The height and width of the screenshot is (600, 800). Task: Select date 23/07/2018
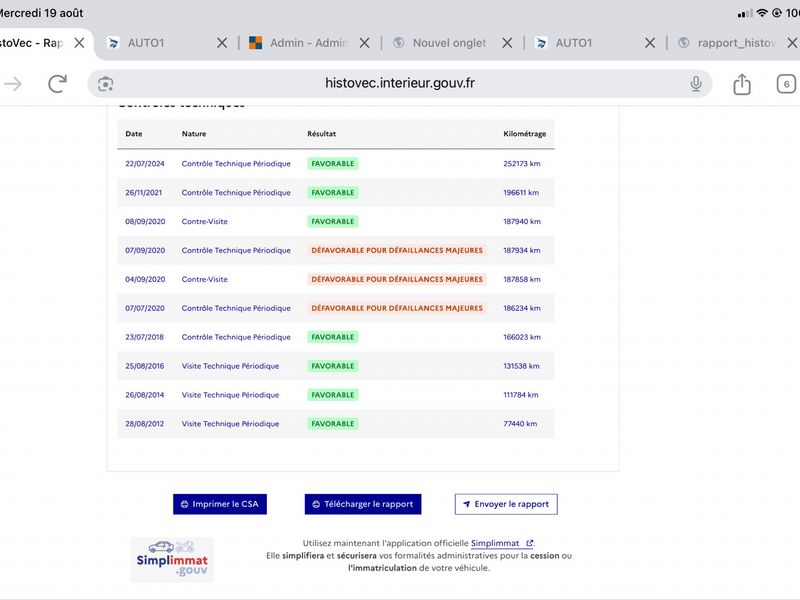tap(144, 337)
